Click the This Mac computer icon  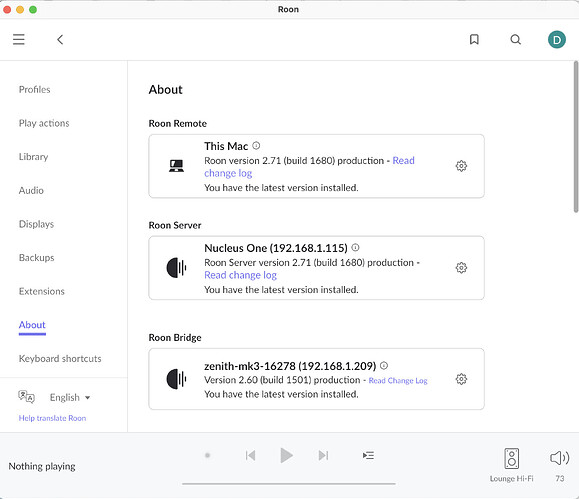point(176,166)
